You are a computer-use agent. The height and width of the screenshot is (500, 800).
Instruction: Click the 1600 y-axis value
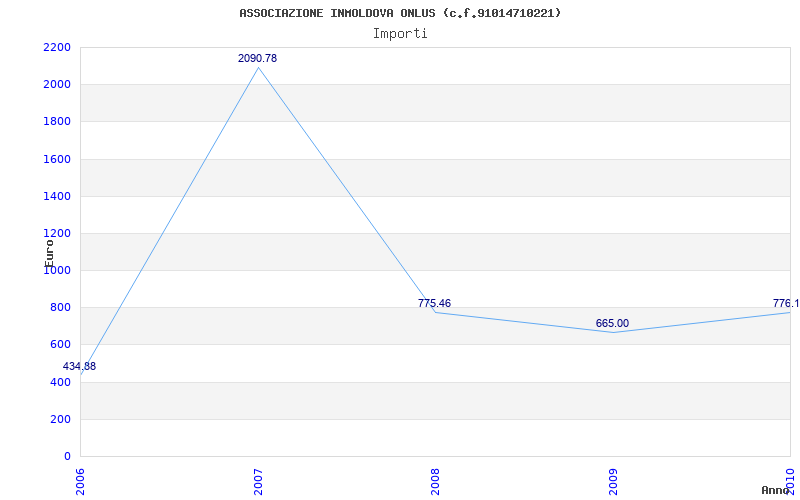coord(57,159)
